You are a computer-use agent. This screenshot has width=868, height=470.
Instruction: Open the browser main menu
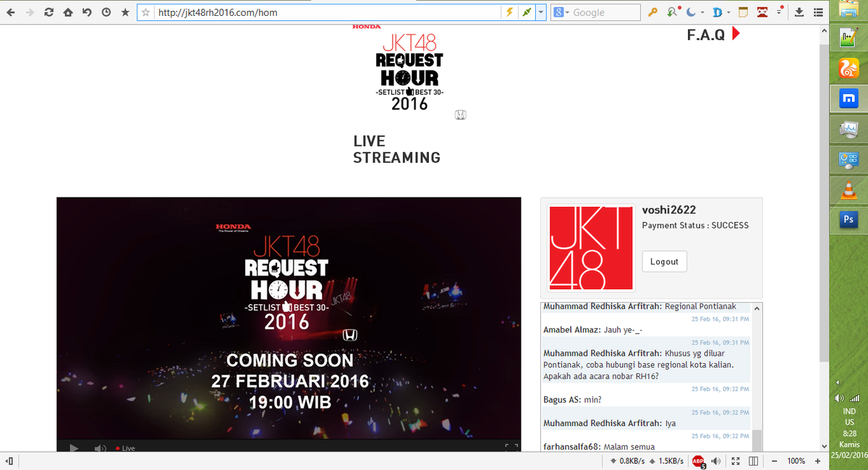818,12
